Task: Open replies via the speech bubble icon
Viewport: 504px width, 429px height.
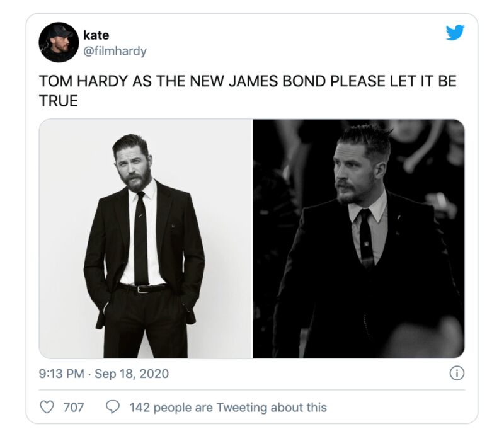Action: [113, 407]
